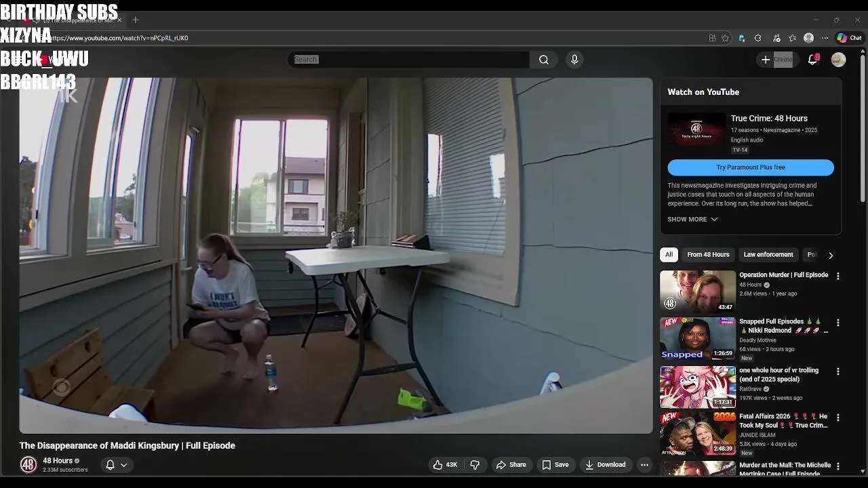Open one whole hour of vr trolling thumbnail

click(x=698, y=387)
